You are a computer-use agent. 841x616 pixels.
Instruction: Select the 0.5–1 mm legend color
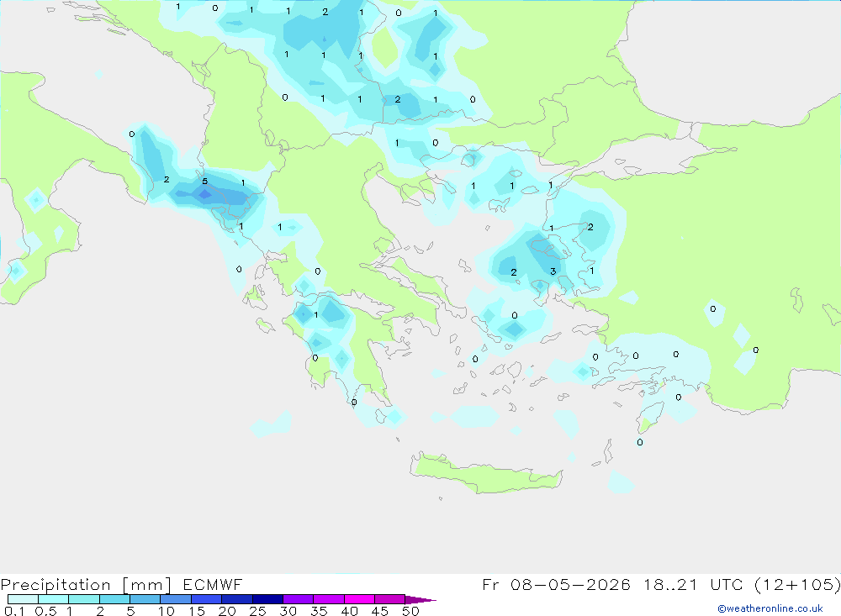tap(53, 599)
